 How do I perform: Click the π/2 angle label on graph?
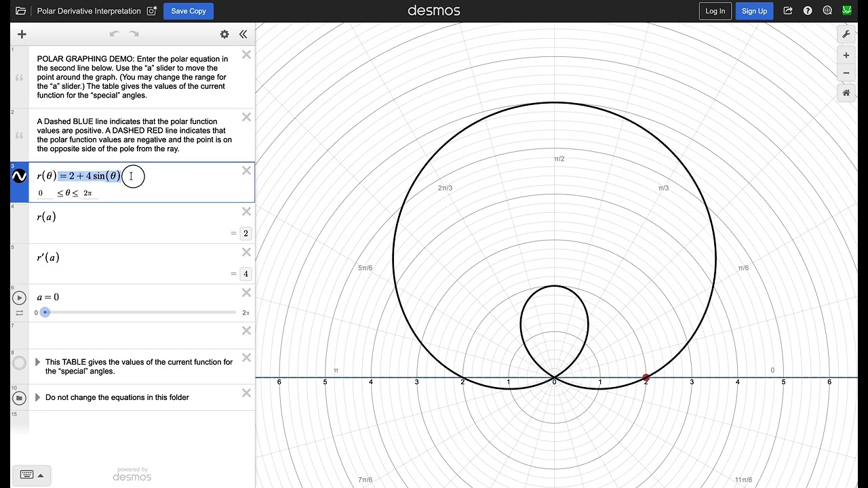(559, 159)
